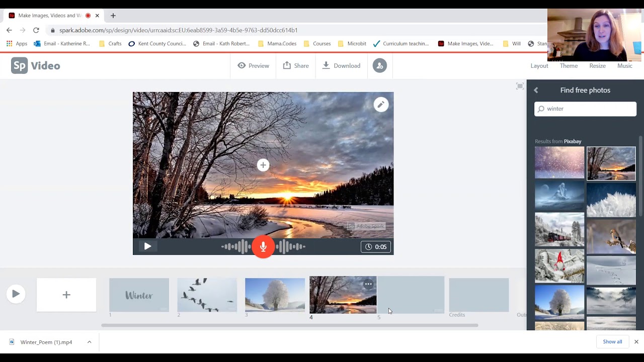This screenshot has height=362, width=644.
Task: Close the downloads bar
Action: 636,342
